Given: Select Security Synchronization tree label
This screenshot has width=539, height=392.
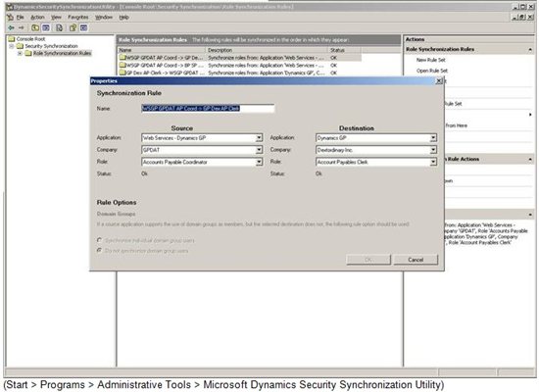Looking at the screenshot, I should pyautogui.click(x=51, y=46).
